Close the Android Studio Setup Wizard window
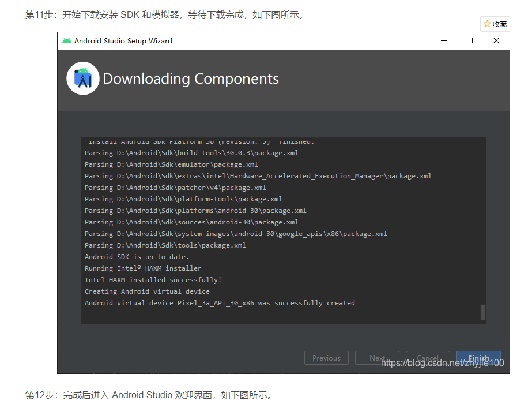532x412 pixels. [x=496, y=40]
